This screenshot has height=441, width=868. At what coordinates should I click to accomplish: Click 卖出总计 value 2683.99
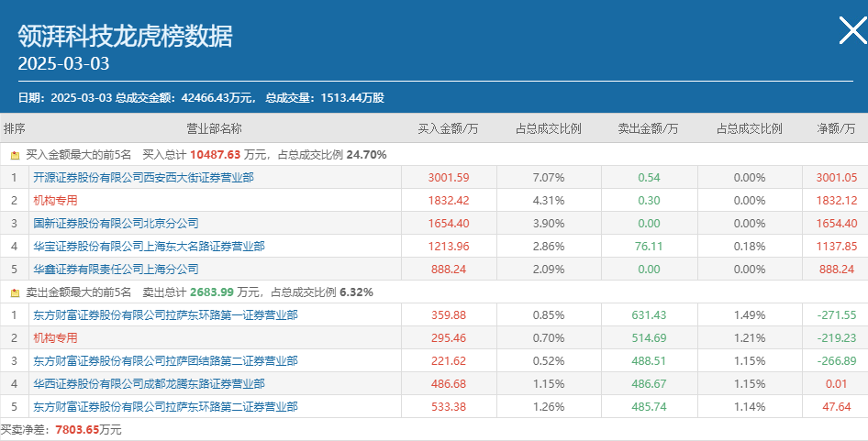[x=212, y=292]
